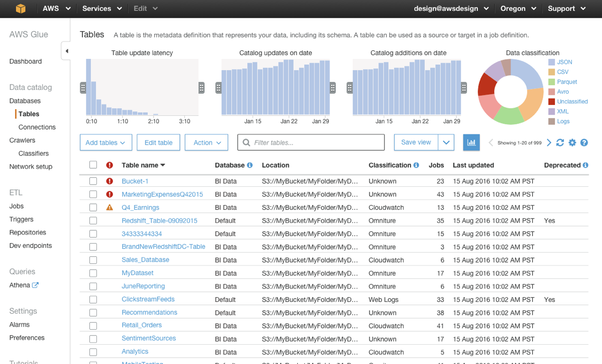The height and width of the screenshot is (364, 602).
Task: Open table settings gear icon
Action: [x=573, y=143]
